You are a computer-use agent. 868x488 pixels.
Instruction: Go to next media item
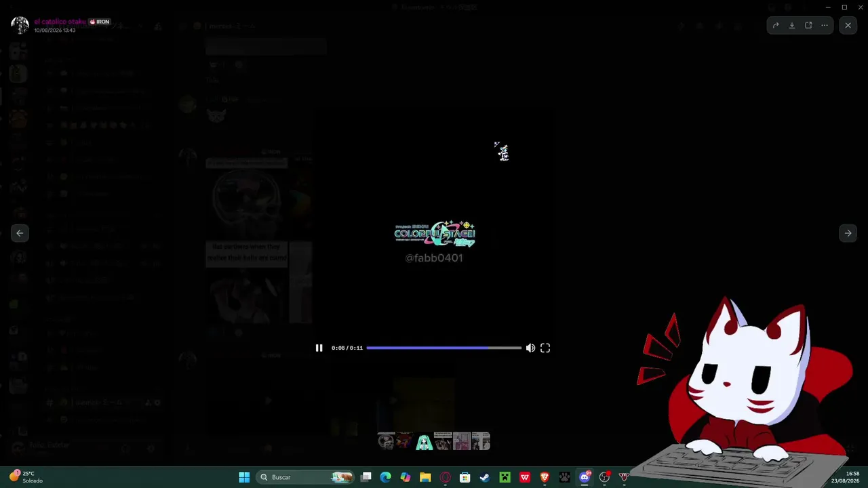(848, 233)
